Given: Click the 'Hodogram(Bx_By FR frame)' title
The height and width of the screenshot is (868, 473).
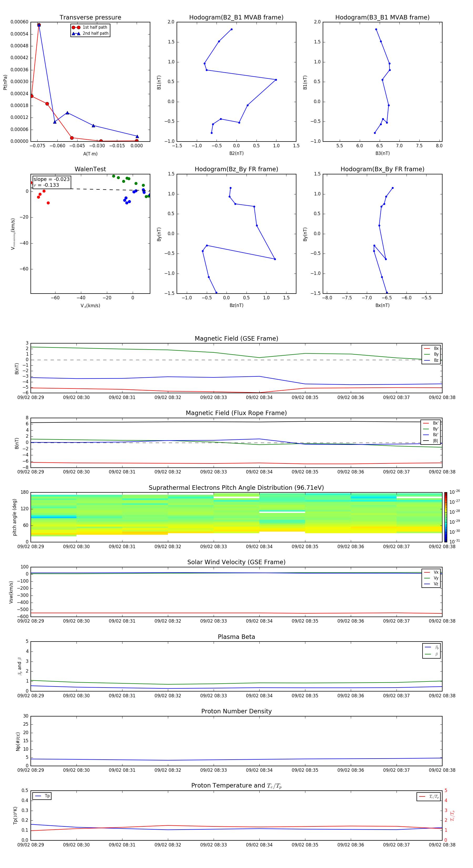Looking at the screenshot, I should pos(382,169).
